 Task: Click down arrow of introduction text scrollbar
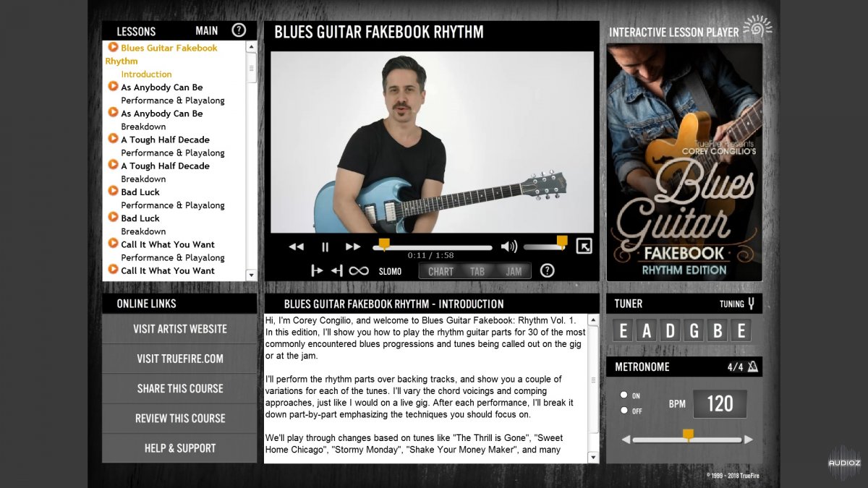(x=594, y=457)
